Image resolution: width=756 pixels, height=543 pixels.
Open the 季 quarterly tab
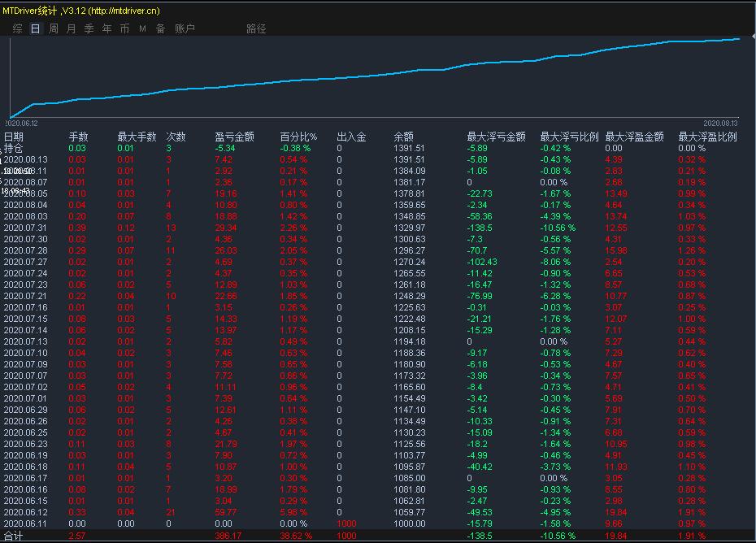point(89,28)
